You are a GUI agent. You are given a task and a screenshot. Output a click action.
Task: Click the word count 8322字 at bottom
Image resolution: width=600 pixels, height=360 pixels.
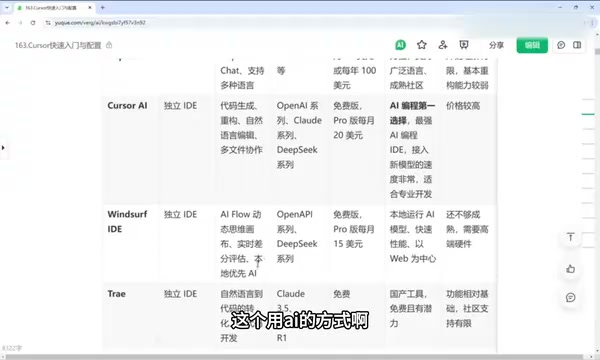[12, 348]
